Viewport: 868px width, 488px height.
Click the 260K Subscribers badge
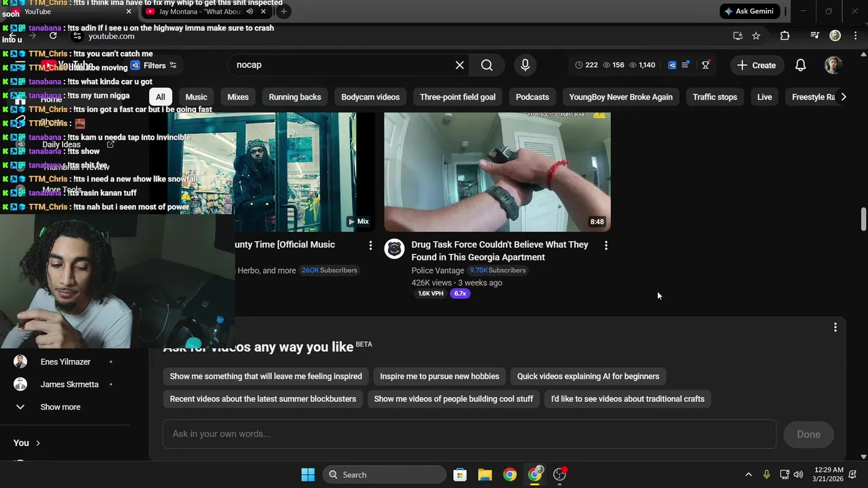pyautogui.click(x=330, y=270)
